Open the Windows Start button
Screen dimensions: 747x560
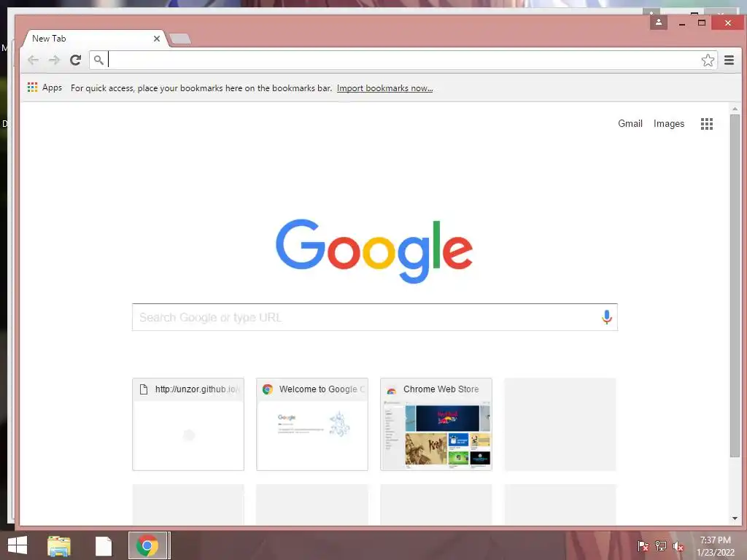[x=18, y=545]
